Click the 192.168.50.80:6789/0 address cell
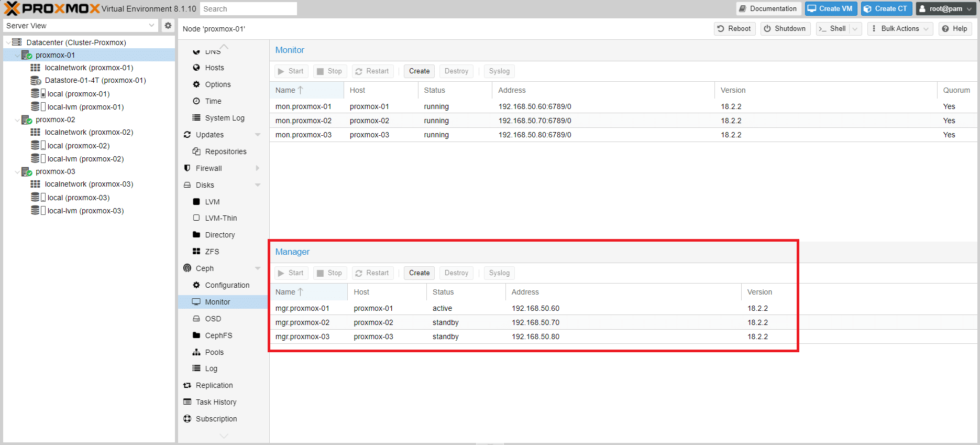The width and height of the screenshot is (980, 445). 535,135
